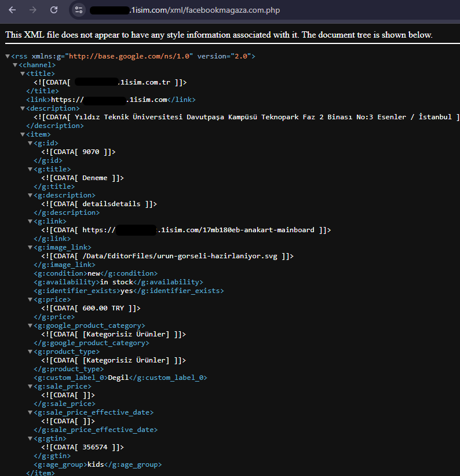The height and width of the screenshot is (476, 460).
Task: Collapse the channel title node
Action: pos(23,74)
